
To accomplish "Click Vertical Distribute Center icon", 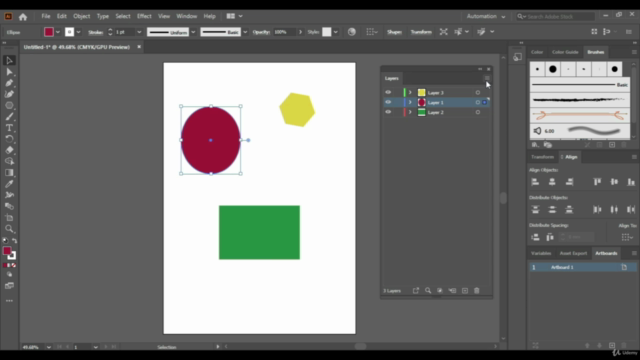I will pyautogui.click(x=552, y=210).
